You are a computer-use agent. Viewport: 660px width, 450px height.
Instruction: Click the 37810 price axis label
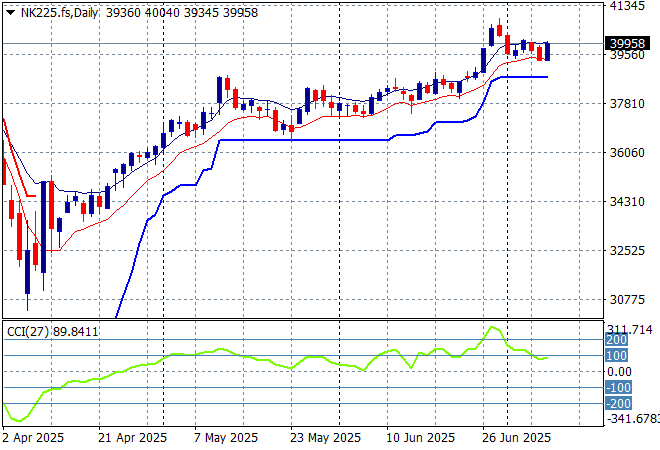point(624,104)
